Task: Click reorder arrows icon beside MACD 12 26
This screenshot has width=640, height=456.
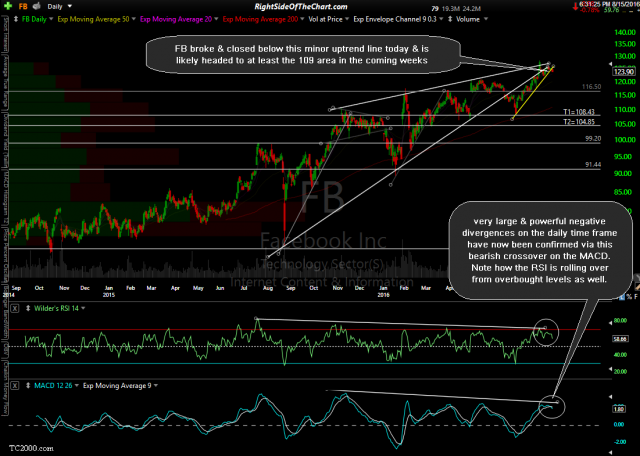Action: [28, 385]
